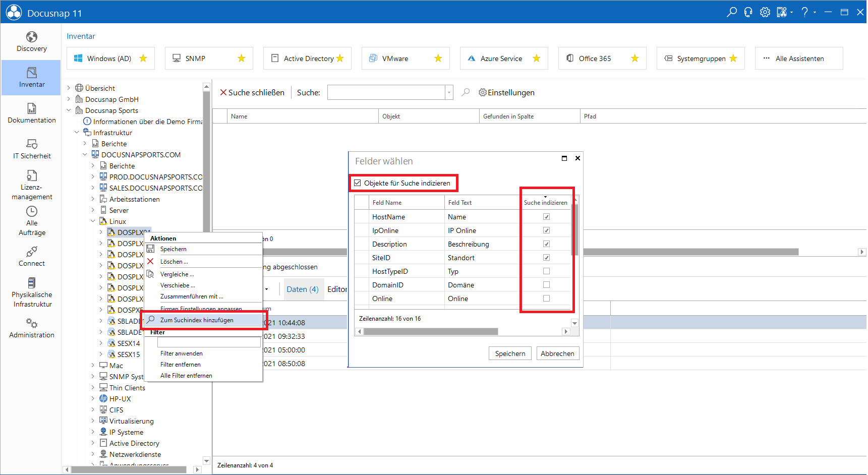This screenshot has height=475, width=868.
Task: Open Alle Assistenten tile
Action: tap(799, 58)
